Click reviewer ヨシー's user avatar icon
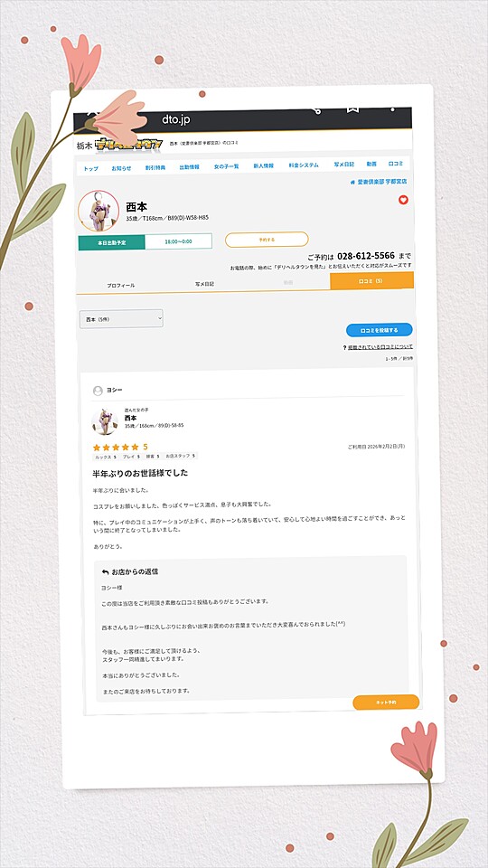 (x=98, y=391)
